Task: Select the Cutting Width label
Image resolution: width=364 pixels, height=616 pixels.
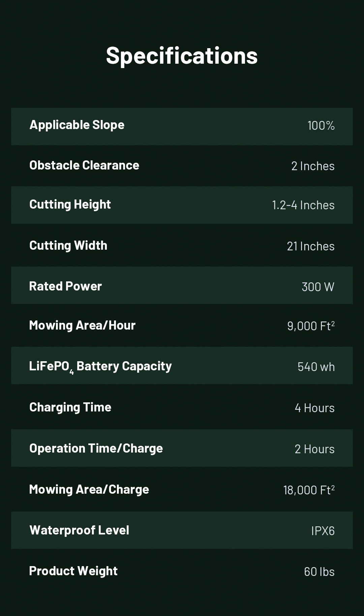Action: 68,246
